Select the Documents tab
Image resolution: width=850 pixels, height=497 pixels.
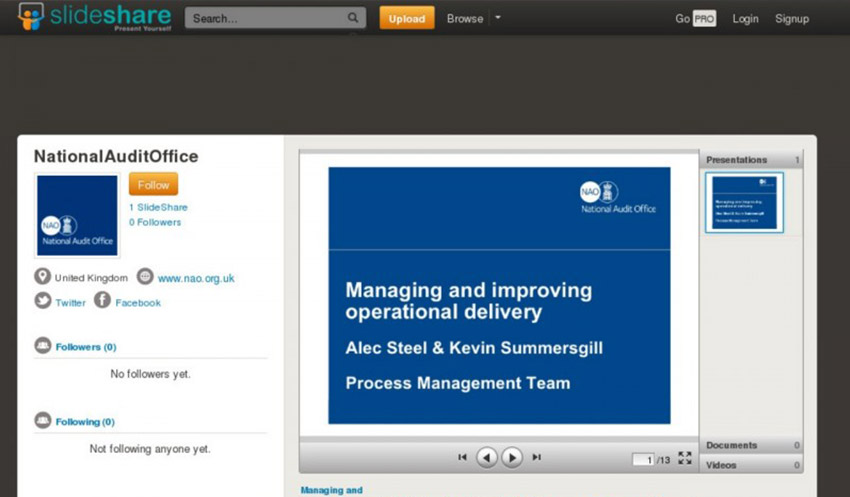pos(751,446)
